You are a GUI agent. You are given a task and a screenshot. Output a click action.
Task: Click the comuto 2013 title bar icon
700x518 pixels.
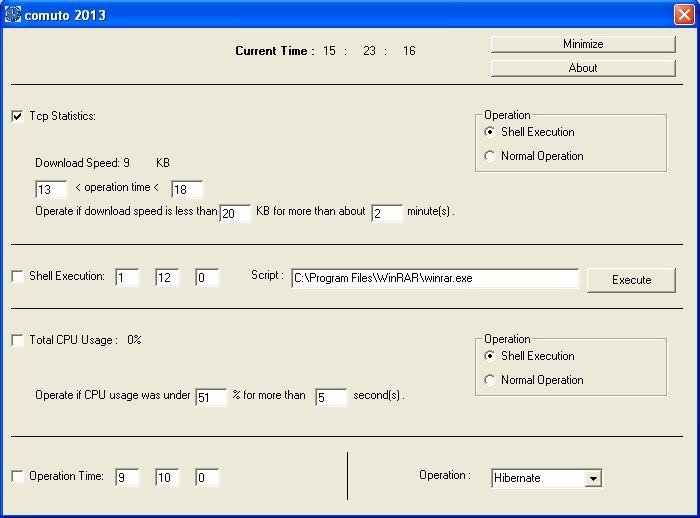(12, 14)
